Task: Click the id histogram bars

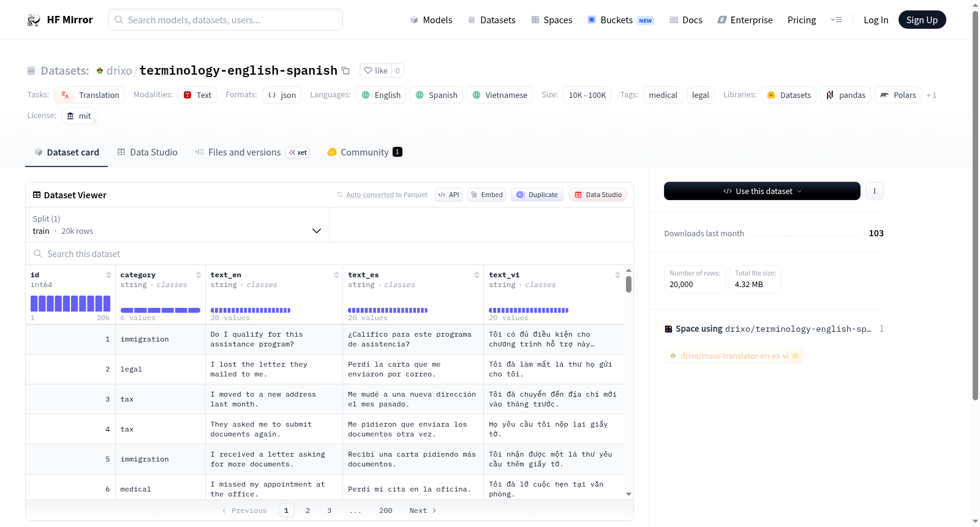Action: tap(70, 304)
